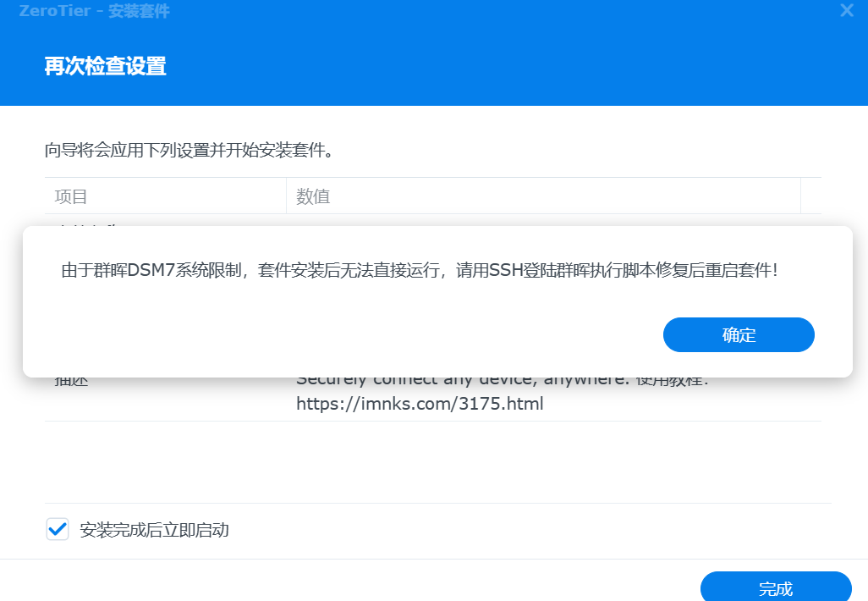The height and width of the screenshot is (601, 868).
Task: Click the 再次检查设置 wizard heading
Action: pyautogui.click(x=105, y=66)
